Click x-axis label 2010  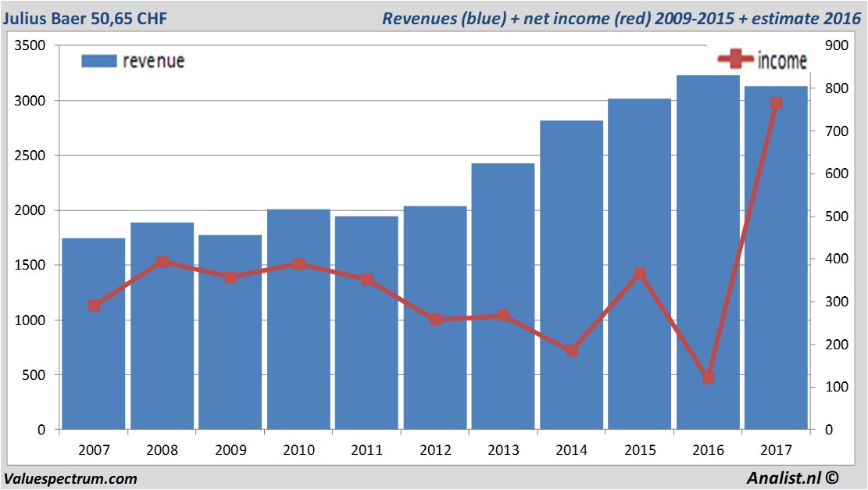299,450
